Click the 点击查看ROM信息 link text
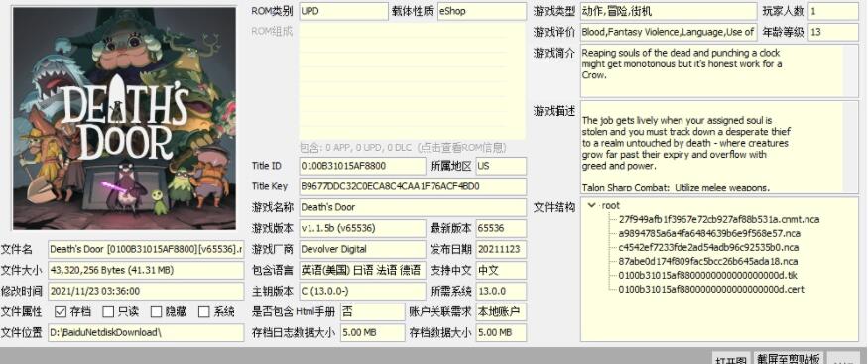This screenshot has height=364, width=868. point(462,148)
